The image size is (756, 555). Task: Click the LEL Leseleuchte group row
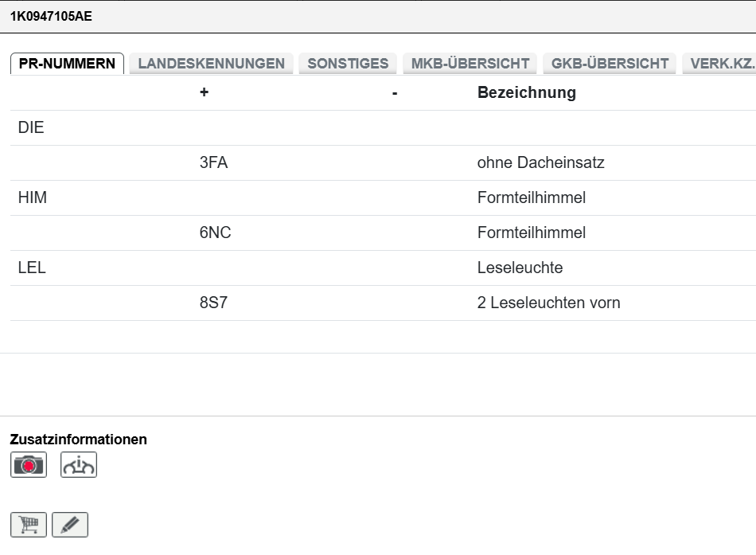(383, 268)
